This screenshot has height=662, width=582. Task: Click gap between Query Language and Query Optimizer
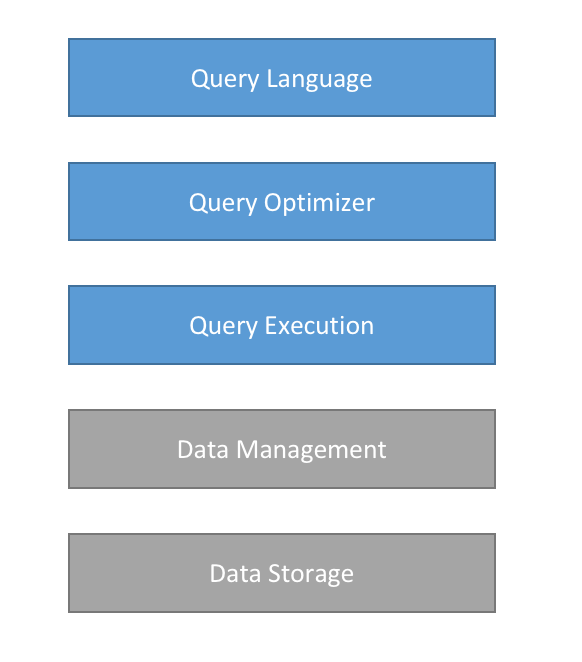coord(282,140)
